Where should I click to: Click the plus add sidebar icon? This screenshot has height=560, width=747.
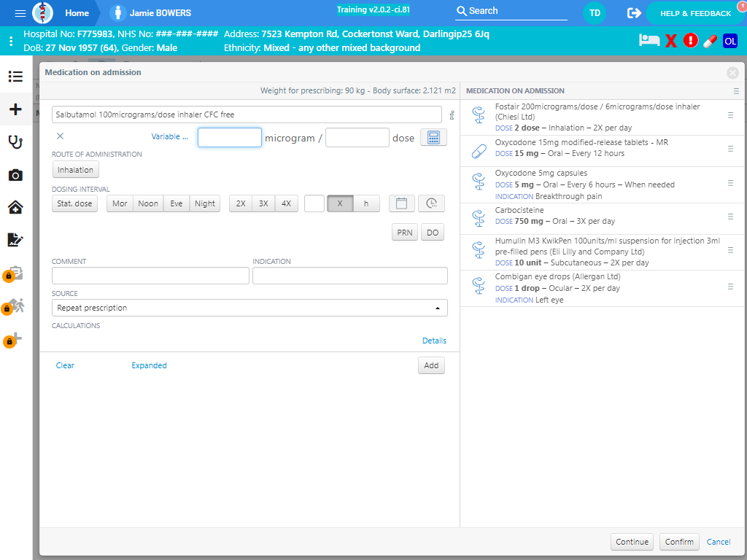tap(15, 109)
